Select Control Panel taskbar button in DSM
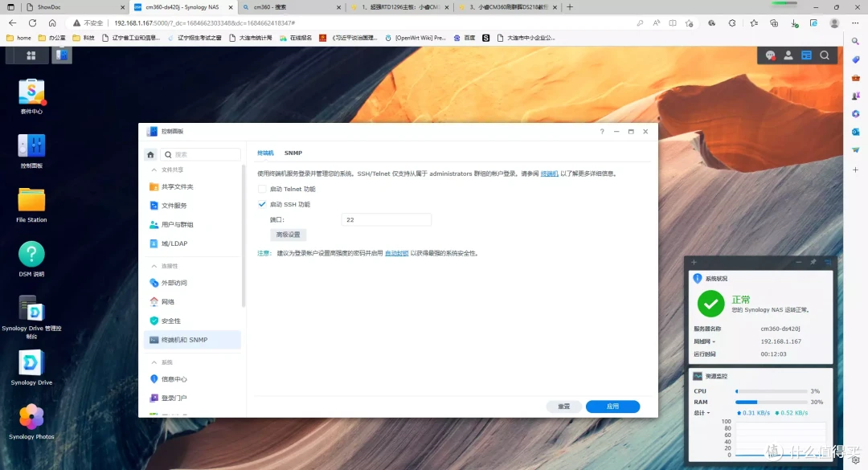The image size is (868, 470). pyautogui.click(x=62, y=55)
